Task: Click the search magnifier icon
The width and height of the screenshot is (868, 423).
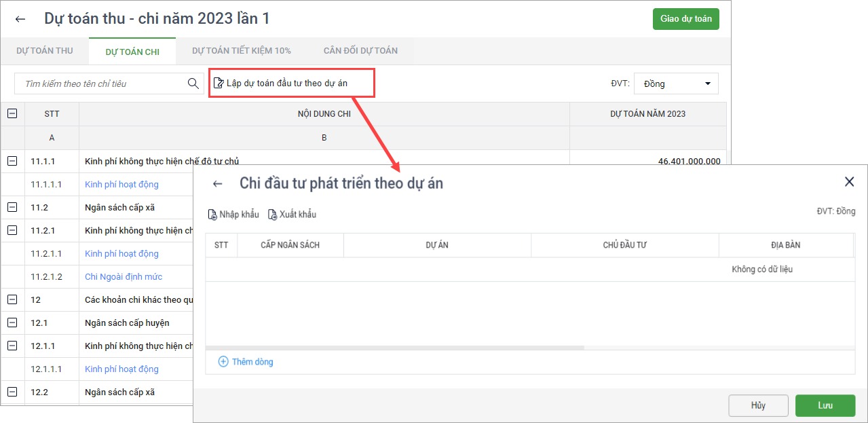Action: pos(193,84)
